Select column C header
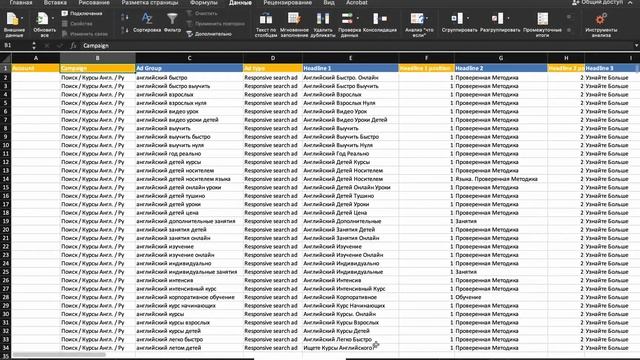Viewport: 640px width, 360px height. [189, 58]
